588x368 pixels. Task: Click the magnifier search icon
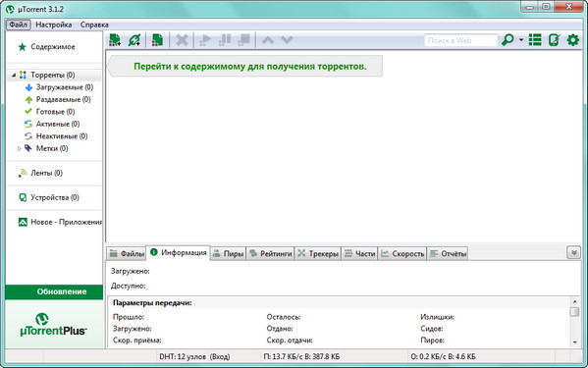pyautogui.click(x=508, y=39)
